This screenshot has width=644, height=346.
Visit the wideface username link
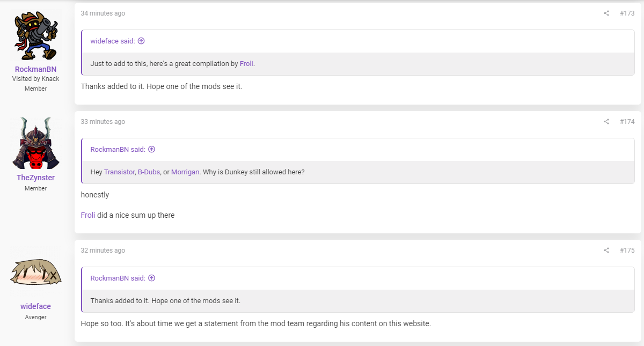click(35, 306)
